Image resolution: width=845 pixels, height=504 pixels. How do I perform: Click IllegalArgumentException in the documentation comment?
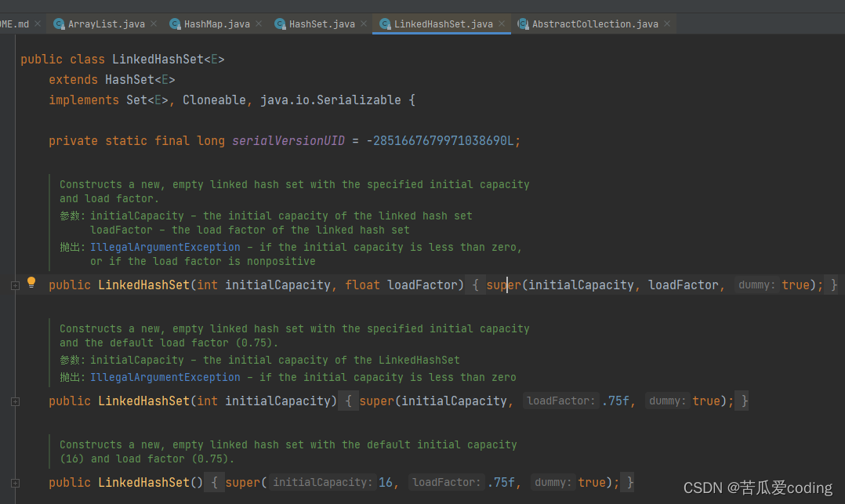pyautogui.click(x=165, y=246)
